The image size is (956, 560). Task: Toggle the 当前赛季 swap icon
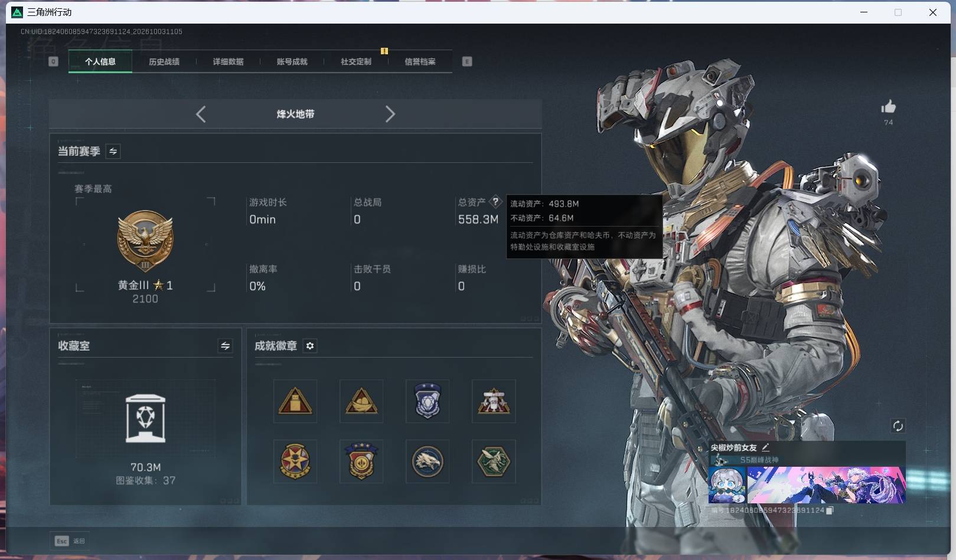(x=113, y=151)
